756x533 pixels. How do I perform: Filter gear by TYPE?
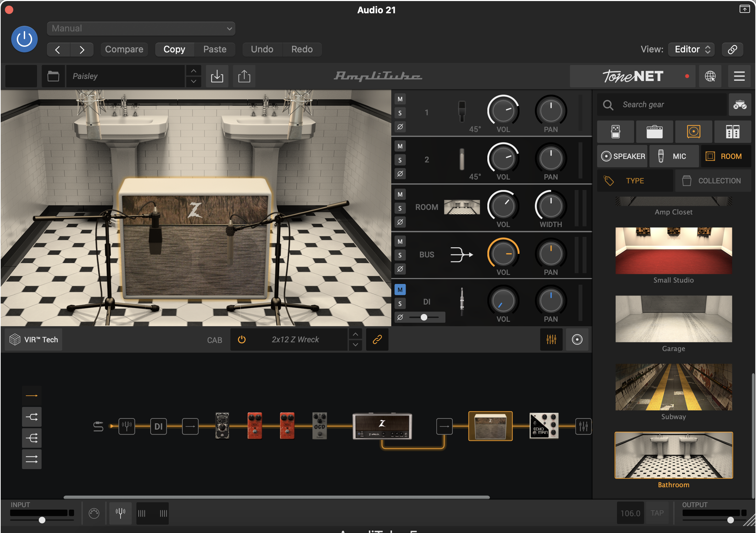(635, 181)
